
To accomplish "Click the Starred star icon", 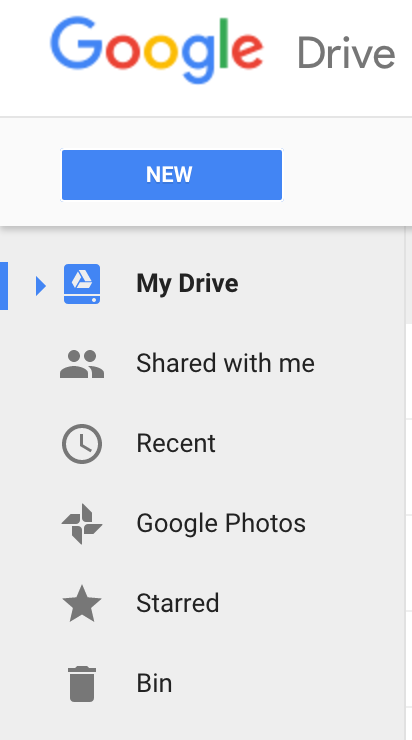I will [x=82, y=603].
